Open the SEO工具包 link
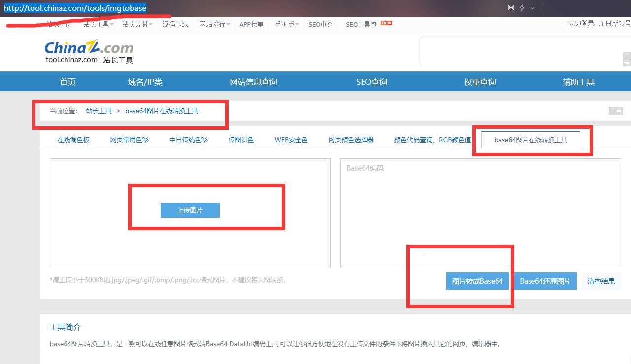 [x=361, y=24]
